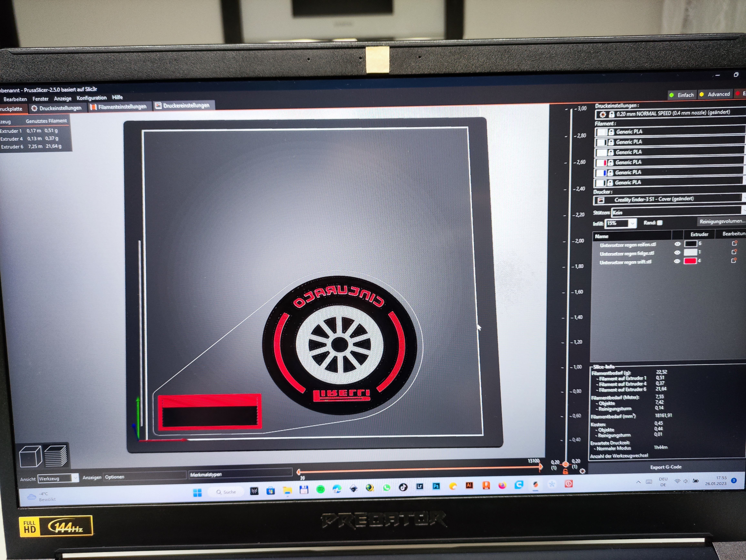This screenshot has height=560, width=746.
Task: Open edit icon for reifen.stl row
Action: pos(734,243)
